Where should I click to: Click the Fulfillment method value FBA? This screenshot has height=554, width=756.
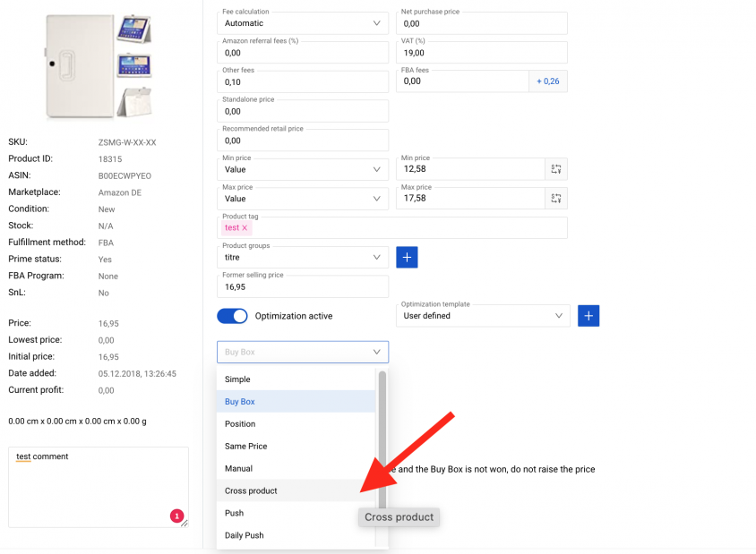pyautogui.click(x=106, y=243)
